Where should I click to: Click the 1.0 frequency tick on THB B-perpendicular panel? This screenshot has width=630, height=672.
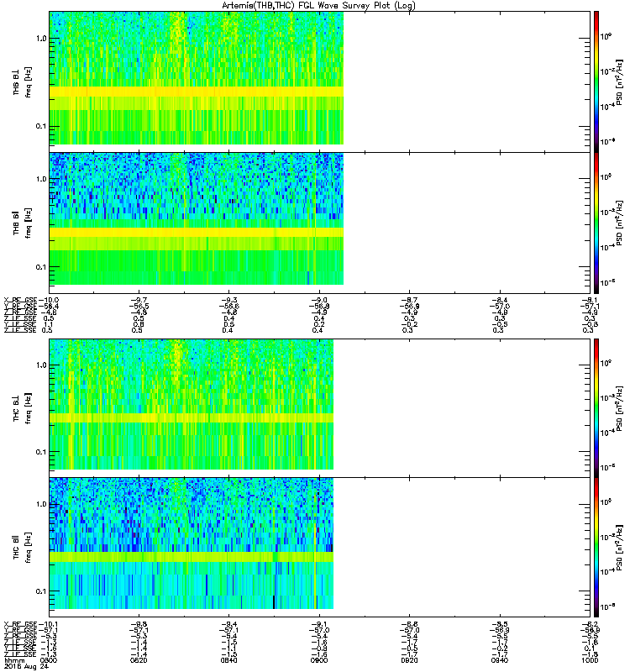(41, 38)
